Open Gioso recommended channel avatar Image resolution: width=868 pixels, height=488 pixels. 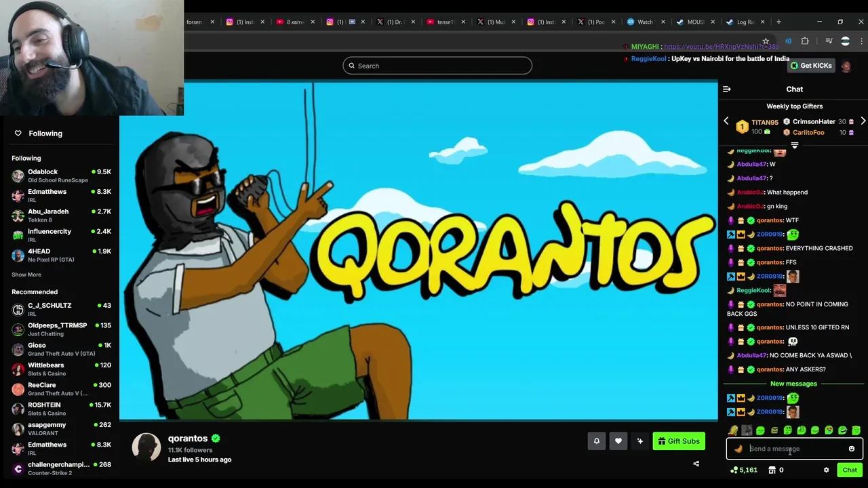[x=18, y=349]
